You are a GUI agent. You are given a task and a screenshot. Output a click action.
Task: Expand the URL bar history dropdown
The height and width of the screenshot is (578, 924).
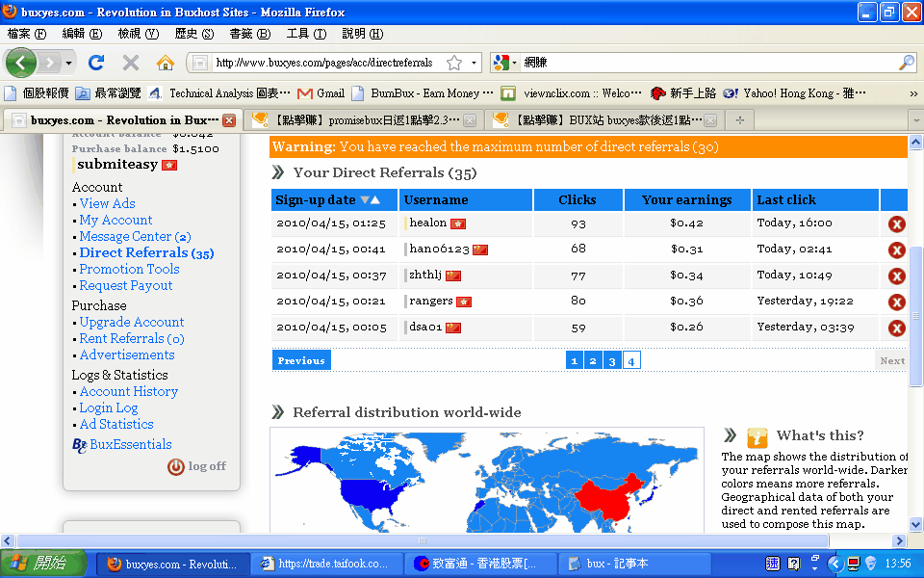474,63
